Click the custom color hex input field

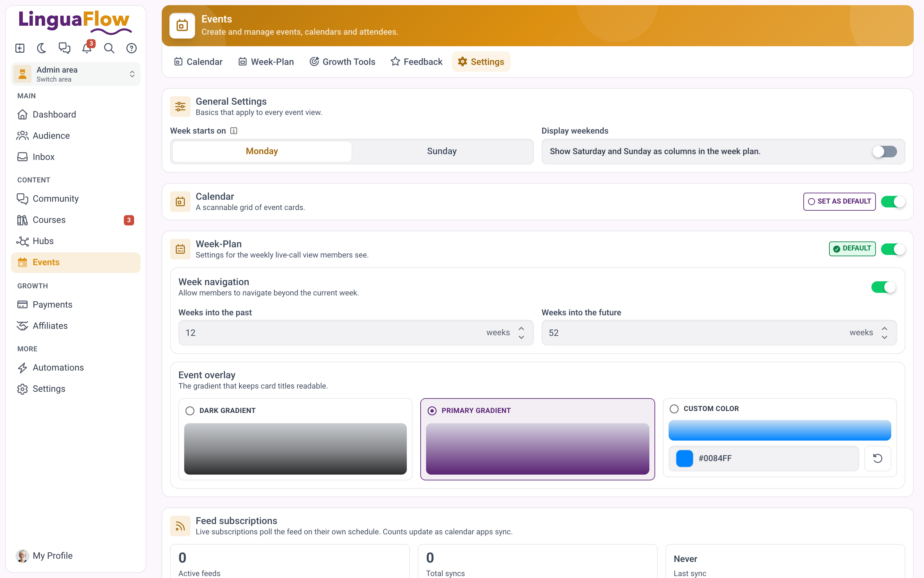764,458
